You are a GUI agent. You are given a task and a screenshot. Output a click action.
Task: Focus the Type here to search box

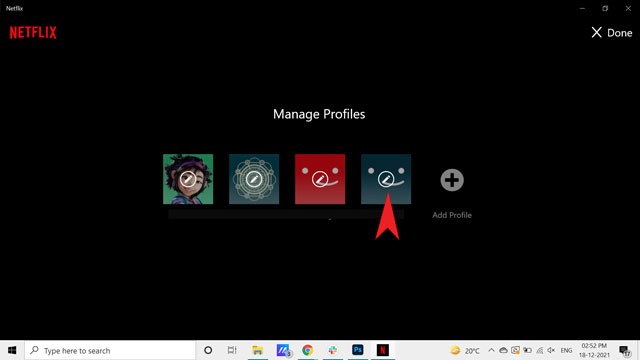tap(110, 350)
